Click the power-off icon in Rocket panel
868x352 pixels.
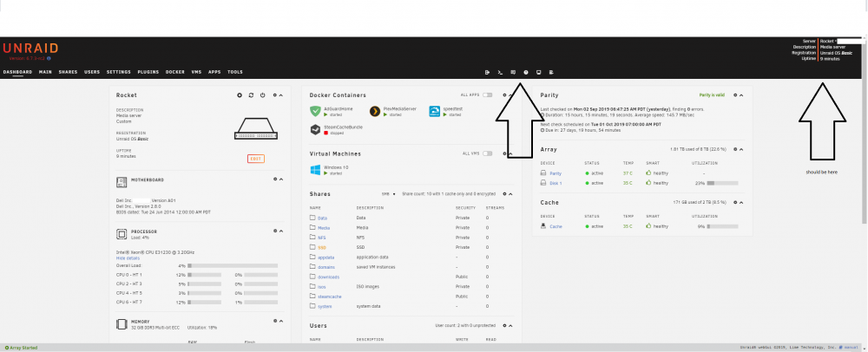pyautogui.click(x=263, y=95)
